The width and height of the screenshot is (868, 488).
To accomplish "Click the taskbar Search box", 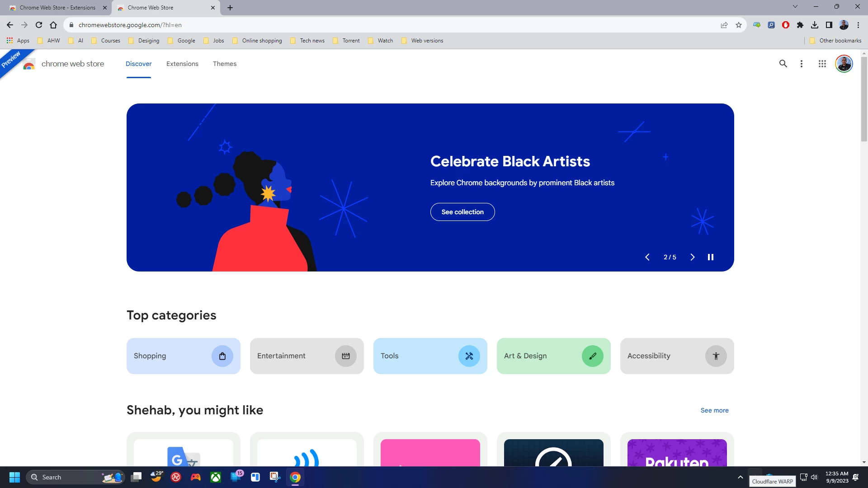I will (75, 477).
